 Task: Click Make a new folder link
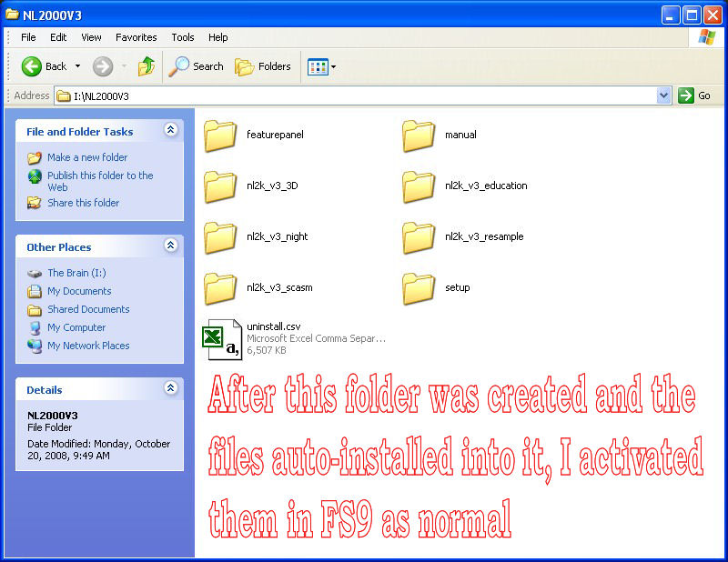pos(87,157)
